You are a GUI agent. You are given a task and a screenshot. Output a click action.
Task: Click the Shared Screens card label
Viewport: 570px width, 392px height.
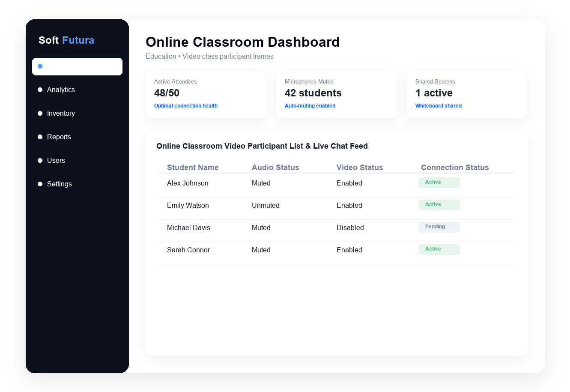[x=435, y=81]
